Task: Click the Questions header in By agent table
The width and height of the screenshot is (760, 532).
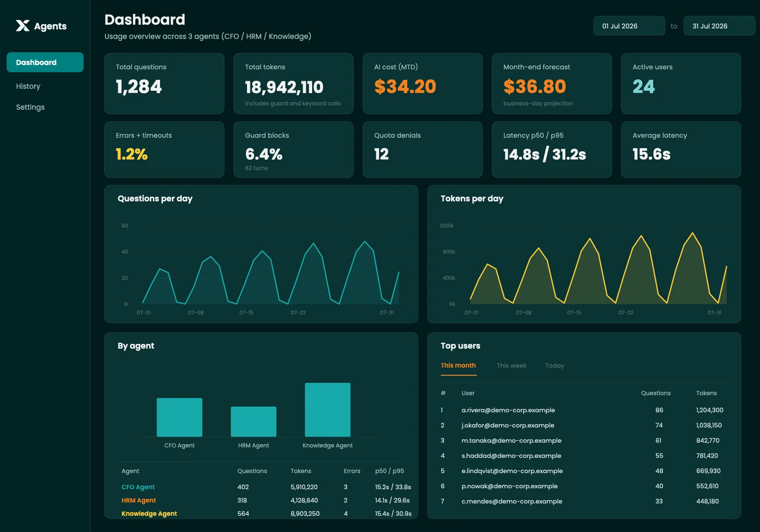Action: pos(252,471)
